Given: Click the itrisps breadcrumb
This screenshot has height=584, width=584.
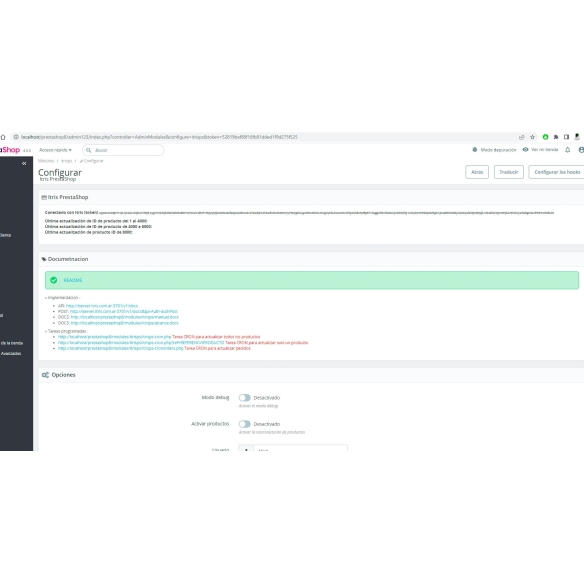Looking at the screenshot, I should pyautogui.click(x=66, y=161).
